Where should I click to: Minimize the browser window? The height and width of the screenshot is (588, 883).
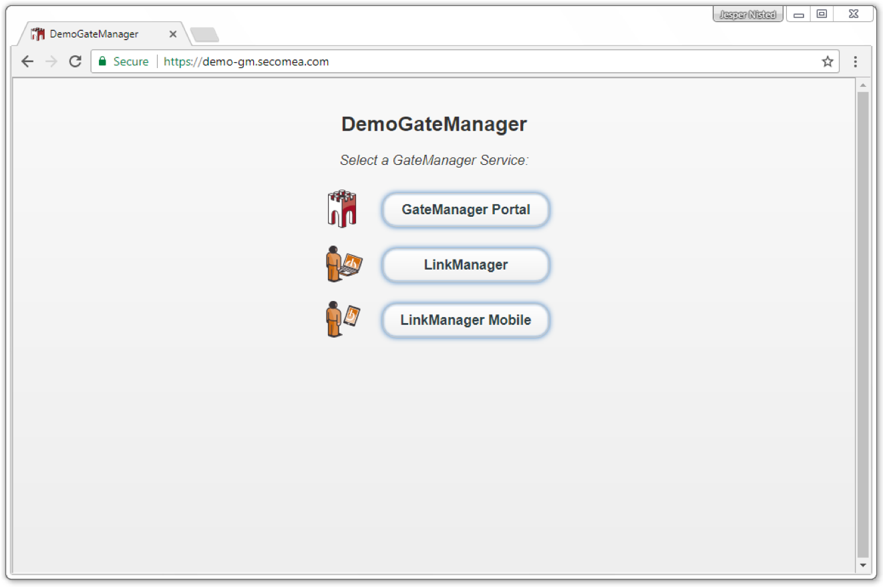(x=799, y=14)
